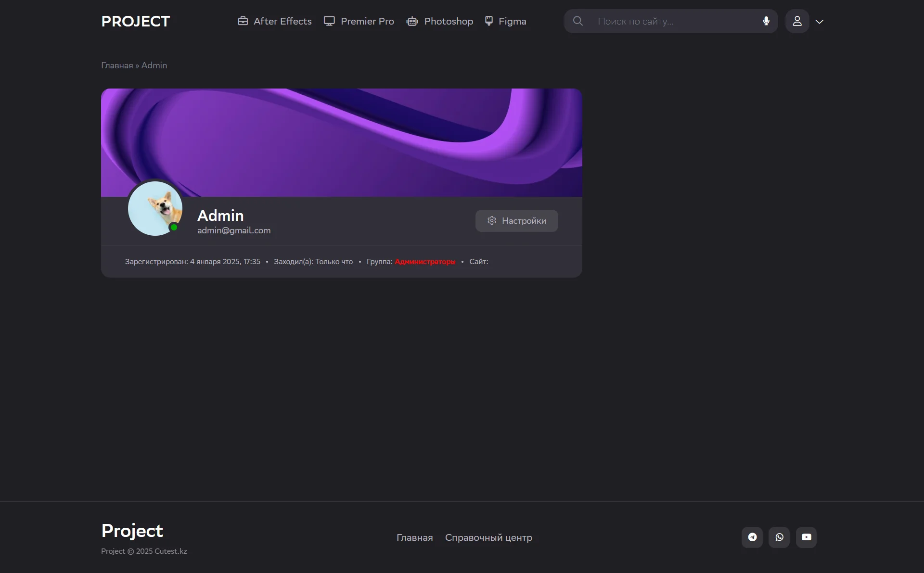Click the magnifier search icon

click(x=578, y=21)
